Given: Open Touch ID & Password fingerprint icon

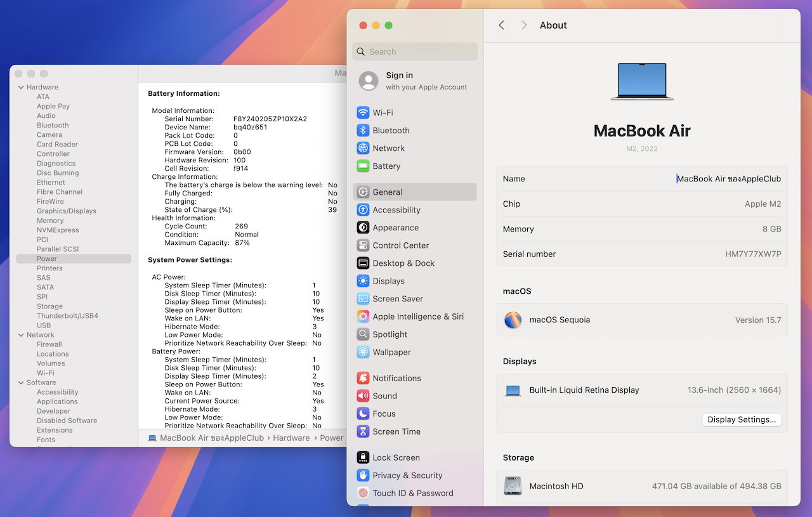Looking at the screenshot, I should (x=363, y=493).
